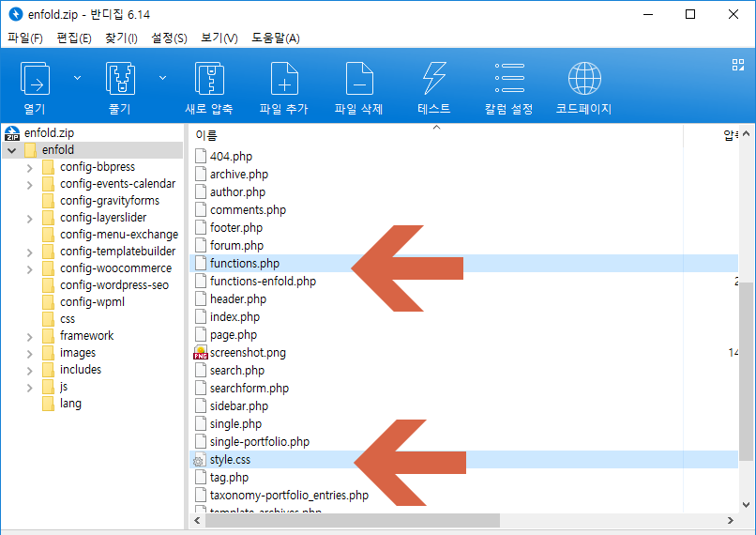Select functions.php in the file list
756x535 pixels.
244,264
